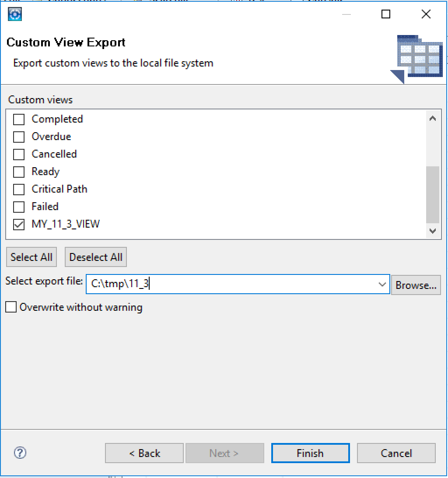Enable Overwrite without warning option
This screenshot has height=478, width=448.
click(11, 307)
